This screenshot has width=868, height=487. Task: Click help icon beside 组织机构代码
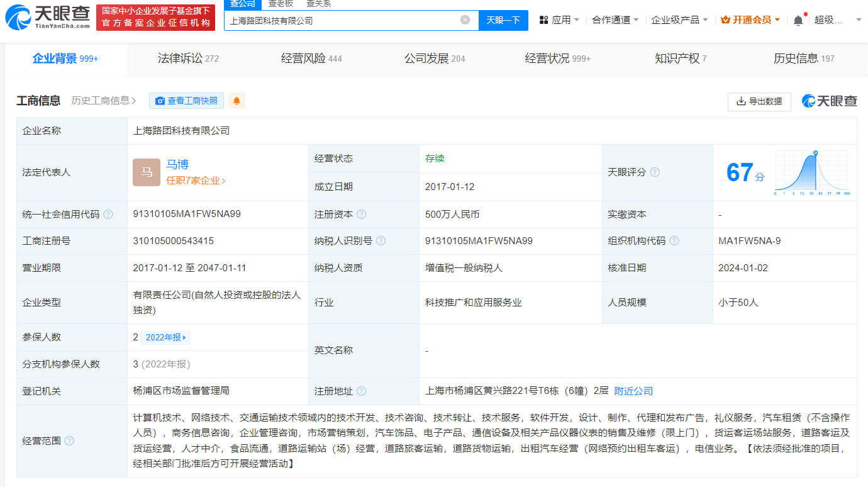(674, 241)
